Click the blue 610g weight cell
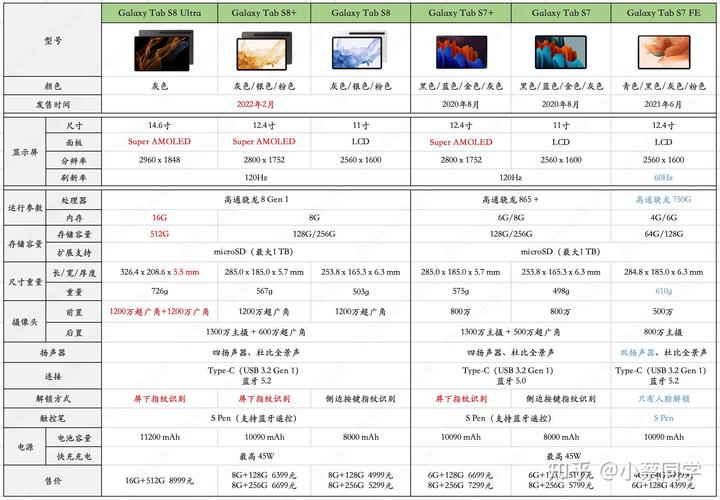720x500 pixels. point(663,291)
